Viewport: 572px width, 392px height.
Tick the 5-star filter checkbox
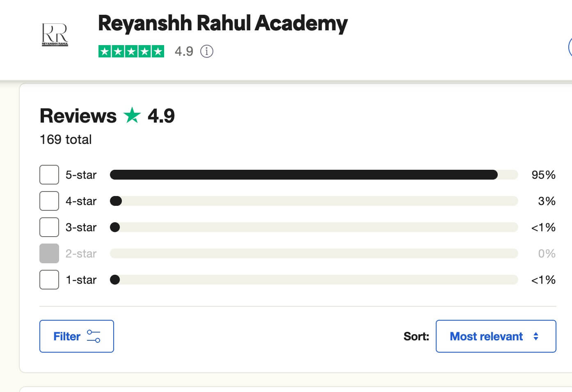[49, 175]
